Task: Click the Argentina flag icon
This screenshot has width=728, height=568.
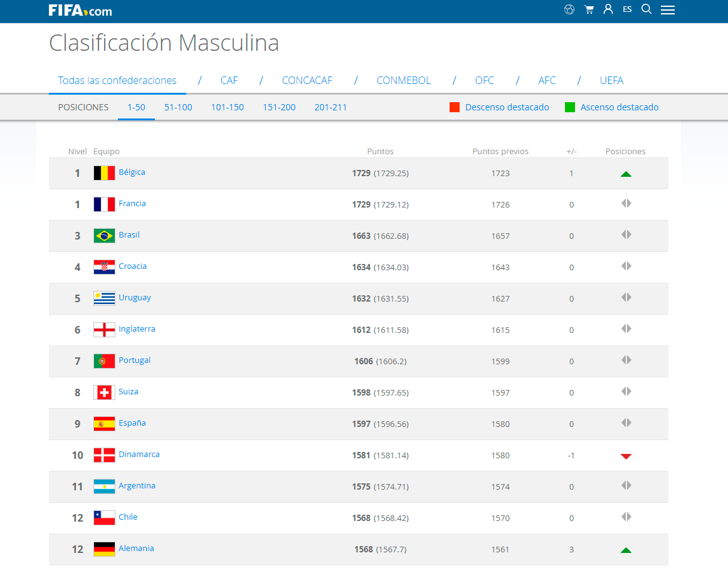Action: pos(104,486)
